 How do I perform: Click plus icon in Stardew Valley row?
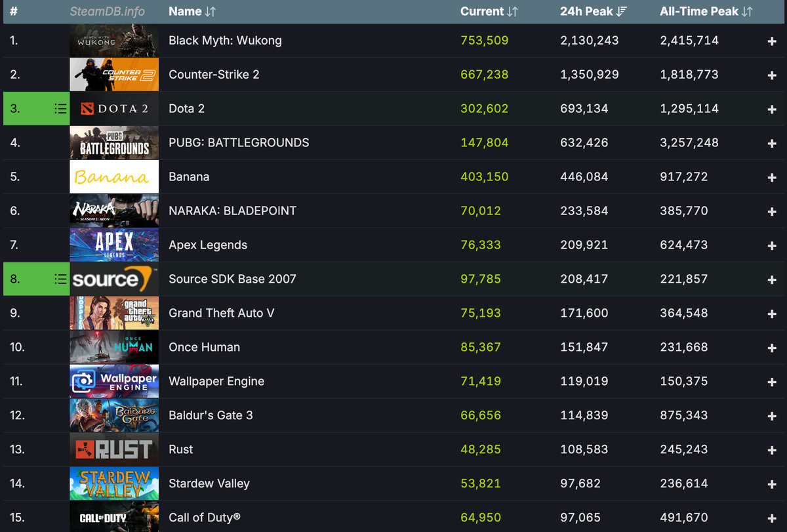[x=772, y=484]
